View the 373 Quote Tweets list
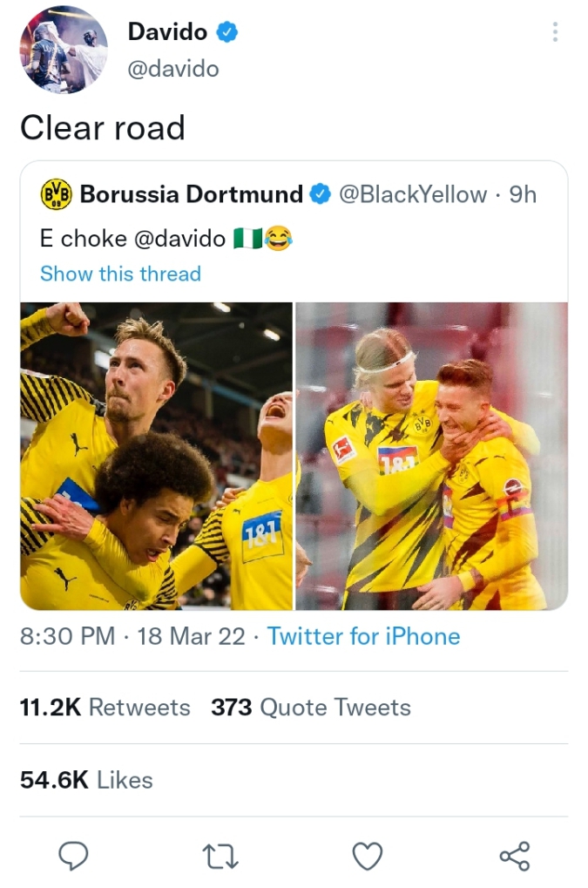This screenshot has height=888, width=588. click(310, 708)
